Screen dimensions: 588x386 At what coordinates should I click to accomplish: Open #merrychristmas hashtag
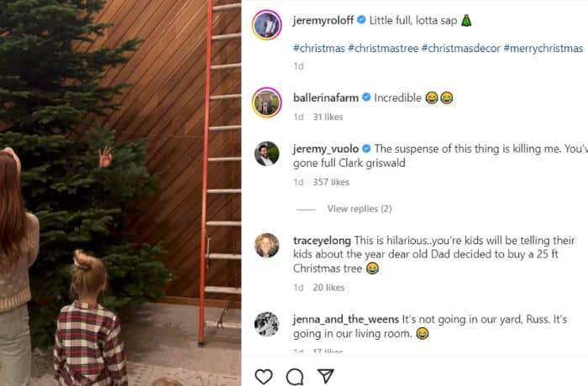coord(543,49)
